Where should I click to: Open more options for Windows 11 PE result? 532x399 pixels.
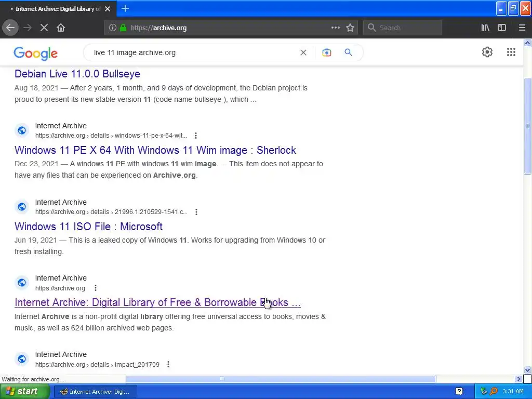[196, 136]
